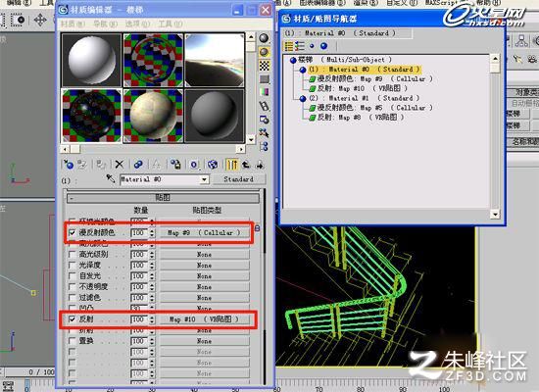Select the pick material eyedropper icon

pyautogui.click(x=111, y=178)
